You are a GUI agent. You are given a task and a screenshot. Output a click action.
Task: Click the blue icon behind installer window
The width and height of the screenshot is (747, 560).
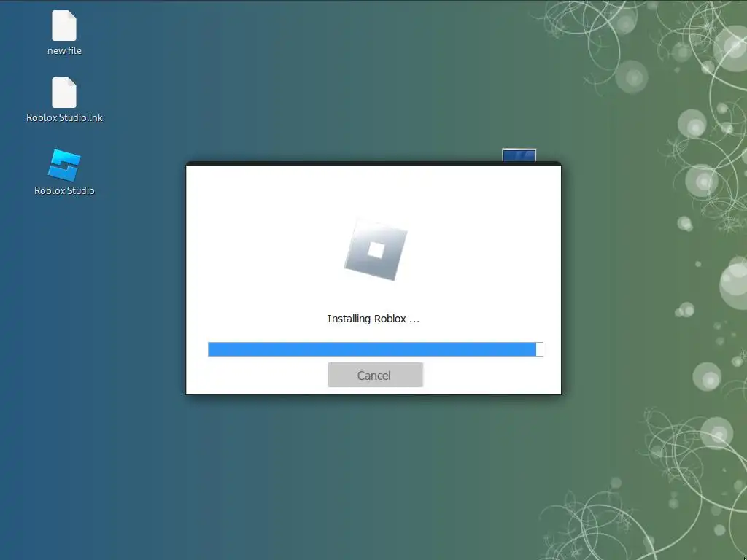click(x=519, y=155)
